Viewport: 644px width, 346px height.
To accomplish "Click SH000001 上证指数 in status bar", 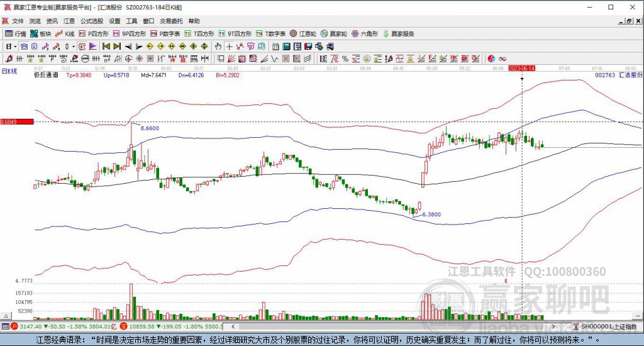I will pos(609,326).
